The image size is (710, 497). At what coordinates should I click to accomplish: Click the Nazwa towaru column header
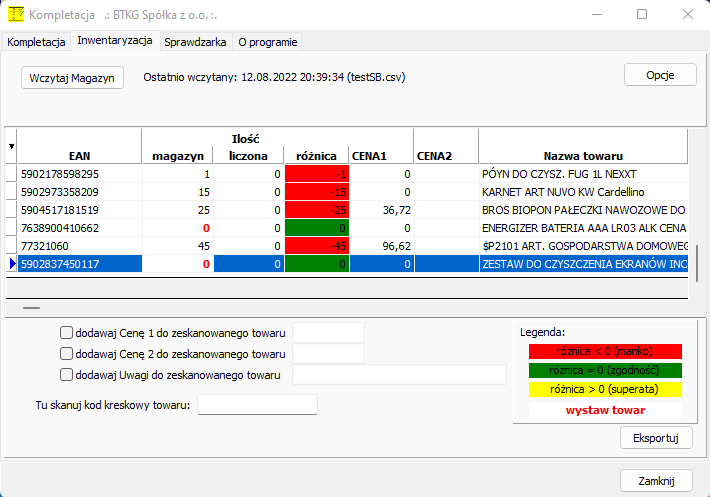point(583,156)
